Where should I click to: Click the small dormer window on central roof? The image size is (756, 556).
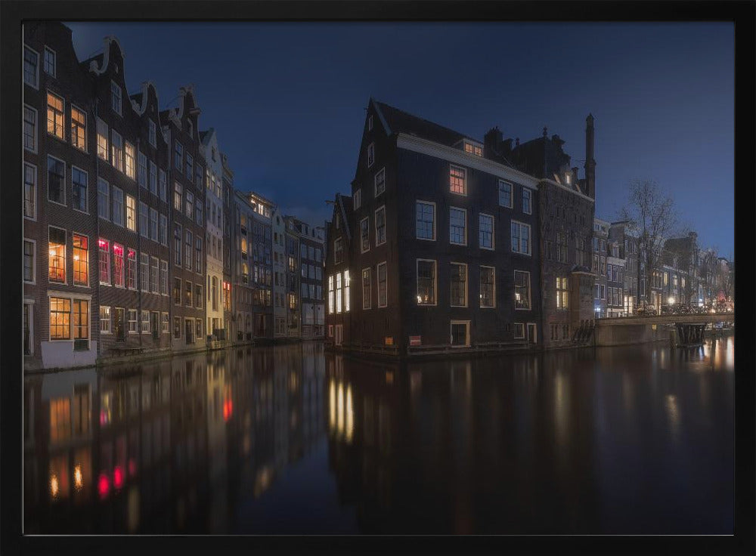[472, 148]
